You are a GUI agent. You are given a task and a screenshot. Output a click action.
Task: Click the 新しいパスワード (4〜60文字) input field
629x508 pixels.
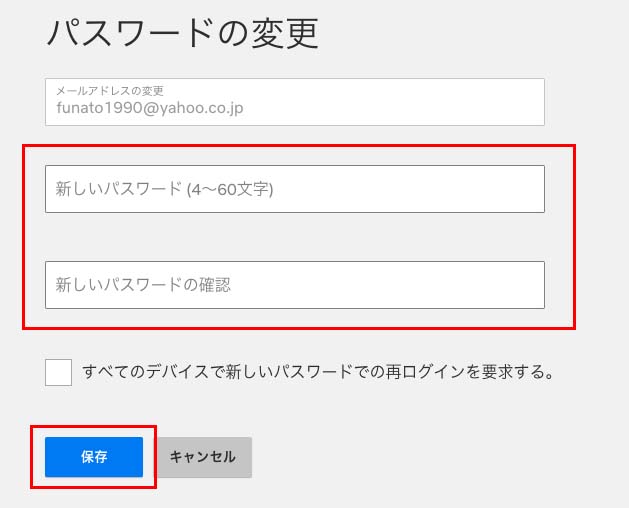tap(294, 189)
